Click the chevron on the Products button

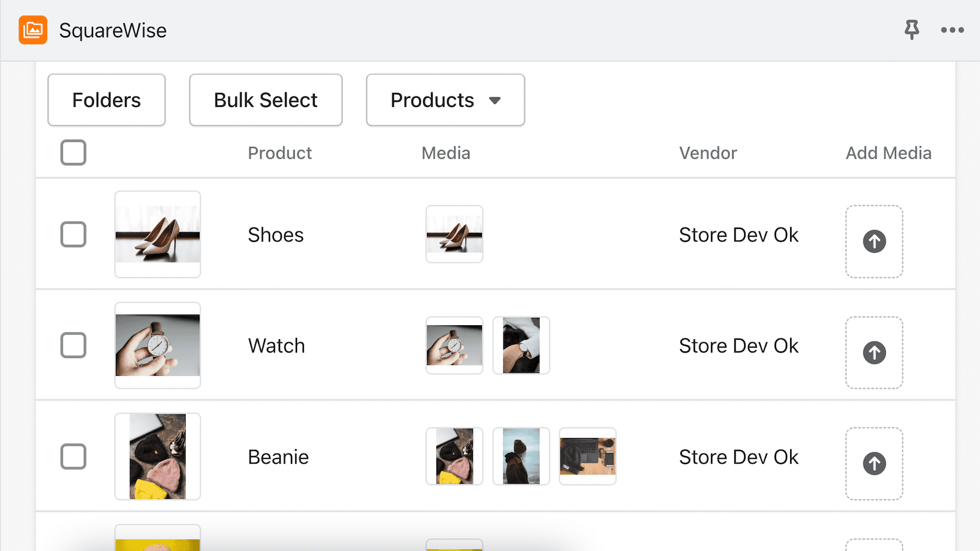496,100
